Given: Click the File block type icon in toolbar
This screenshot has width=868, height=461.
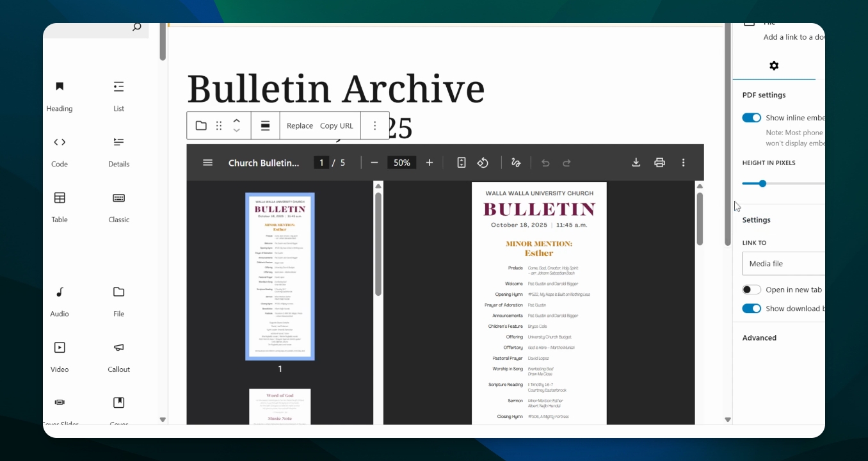Looking at the screenshot, I should (201, 125).
